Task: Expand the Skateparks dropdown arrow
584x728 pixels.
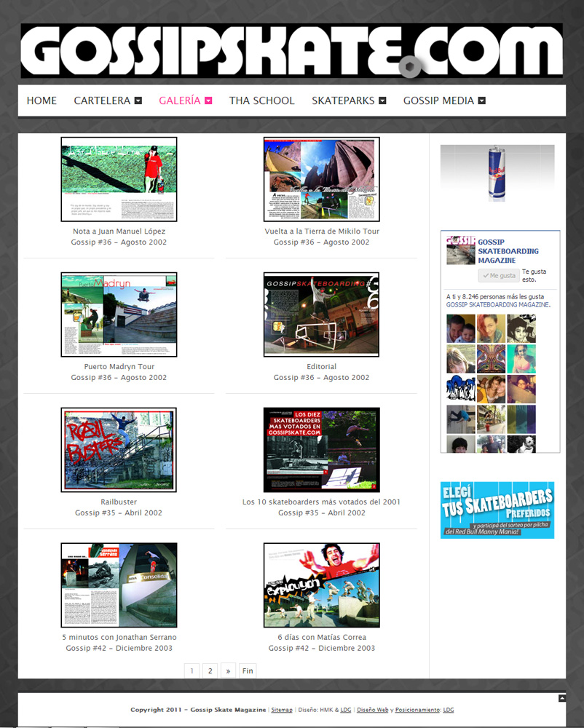Action: tap(382, 101)
